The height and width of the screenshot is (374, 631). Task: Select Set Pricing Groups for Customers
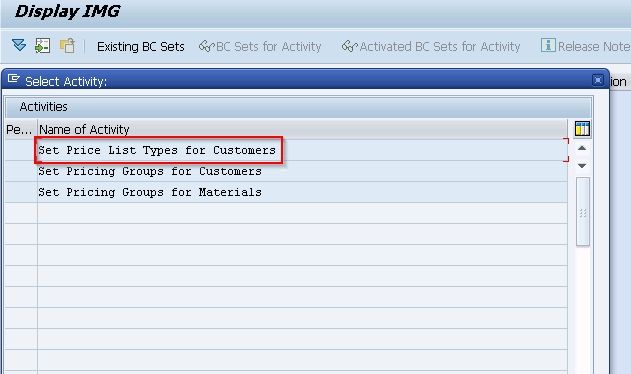(x=150, y=172)
